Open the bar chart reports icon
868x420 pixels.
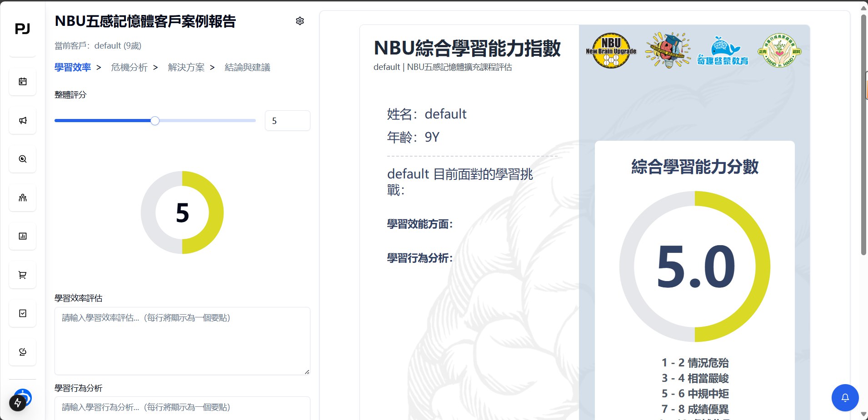tap(23, 236)
